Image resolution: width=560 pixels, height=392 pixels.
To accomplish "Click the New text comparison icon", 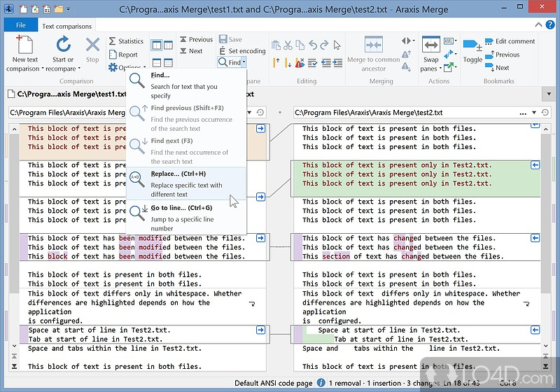I will (x=24, y=45).
